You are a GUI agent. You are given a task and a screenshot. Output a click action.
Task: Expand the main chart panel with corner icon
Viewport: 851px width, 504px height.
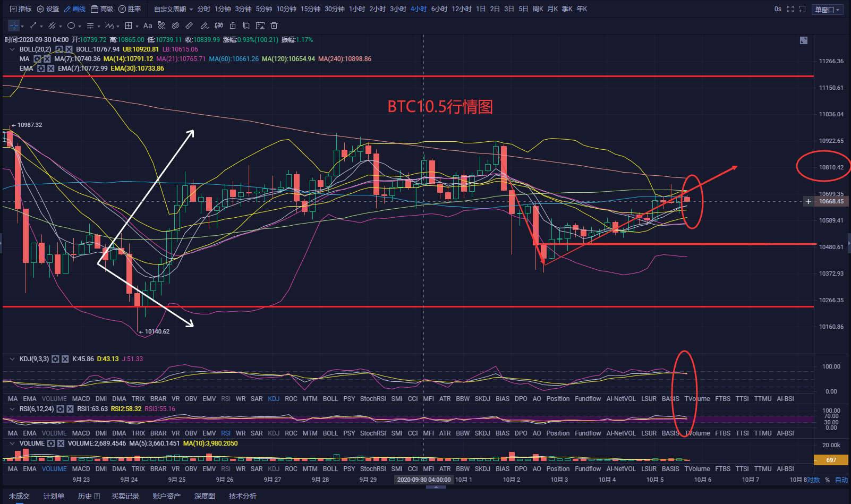pos(804,40)
